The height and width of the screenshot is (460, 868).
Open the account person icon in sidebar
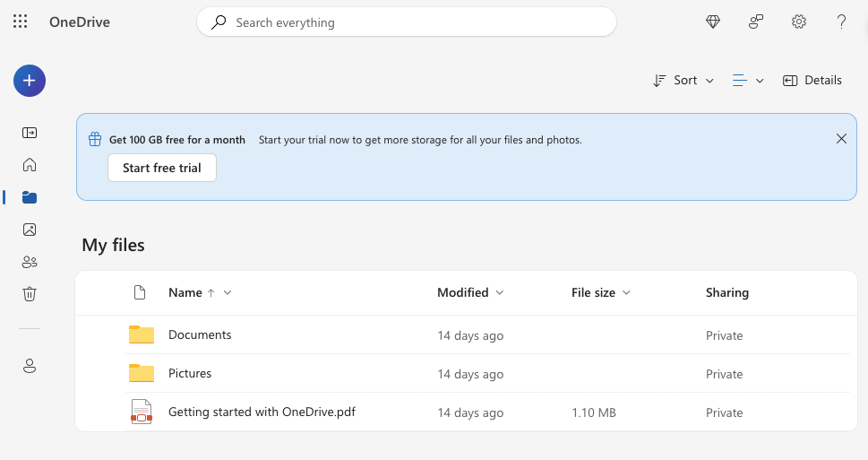tap(30, 366)
